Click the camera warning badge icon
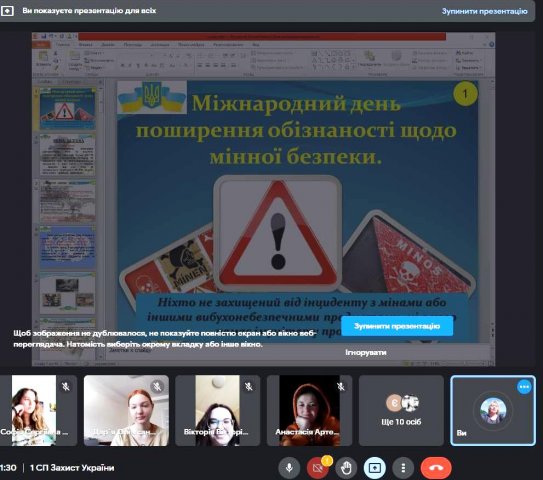Viewport: 543px width, 480px height. click(x=327, y=461)
